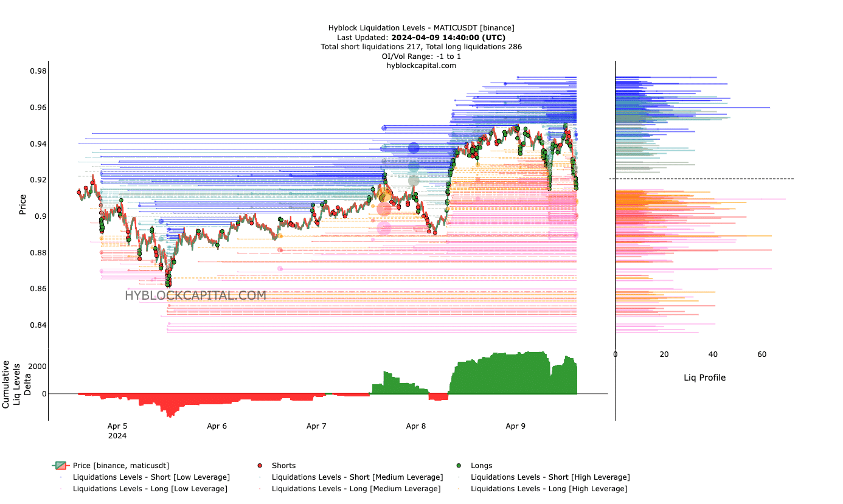843x504 pixels.
Task: Click the Apr 7 date label
Action: tap(316, 426)
